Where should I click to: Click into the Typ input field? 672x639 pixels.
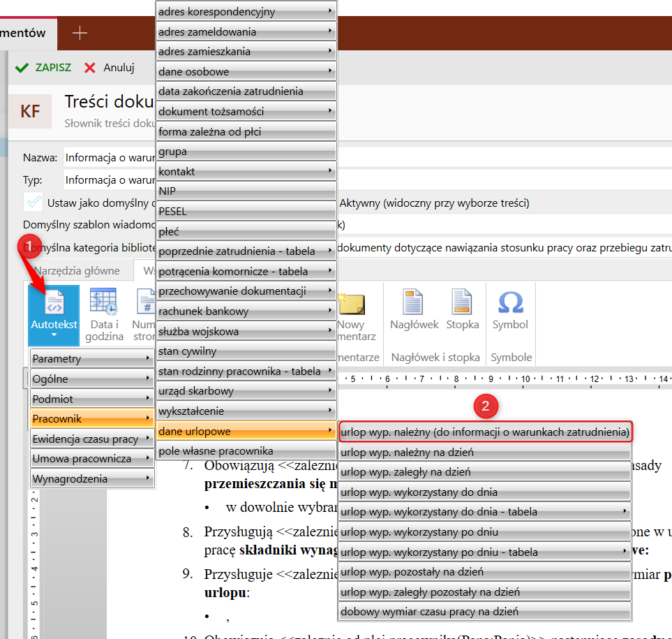point(368,179)
